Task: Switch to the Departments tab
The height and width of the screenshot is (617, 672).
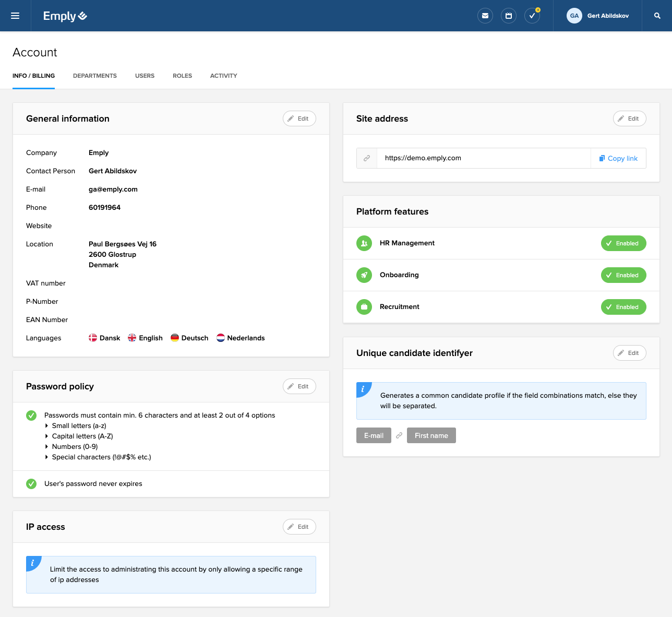Action: 95,76
